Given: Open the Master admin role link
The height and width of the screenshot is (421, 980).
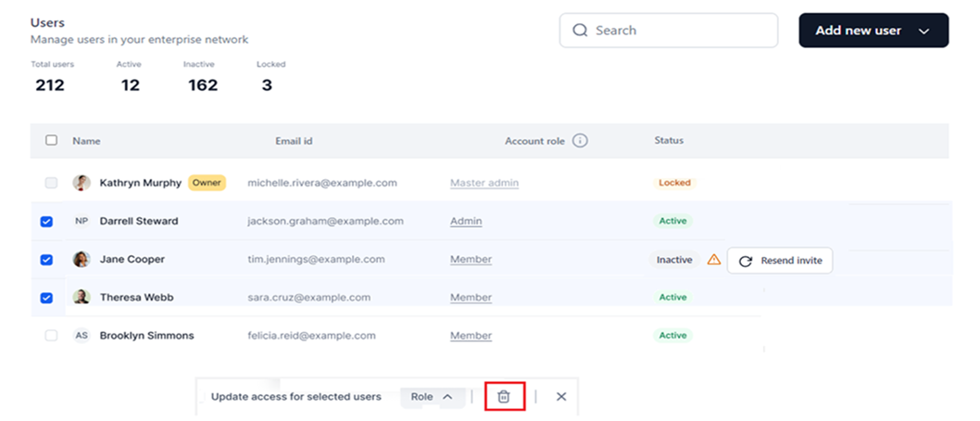Looking at the screenshot, I should click(484, 183).
